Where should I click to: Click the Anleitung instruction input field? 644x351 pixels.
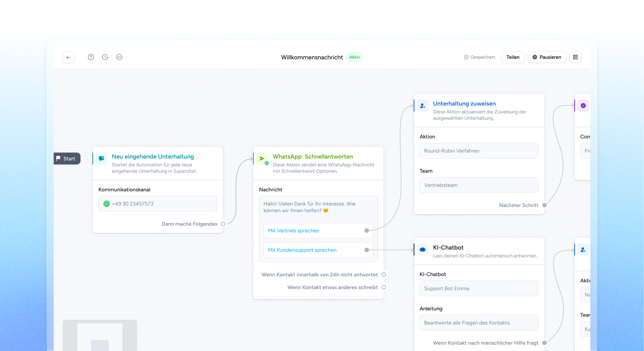(479, 323)
